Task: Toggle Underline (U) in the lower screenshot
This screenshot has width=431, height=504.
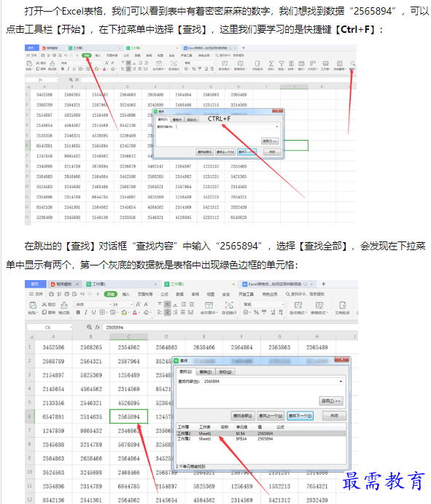Action: [93, 312]
